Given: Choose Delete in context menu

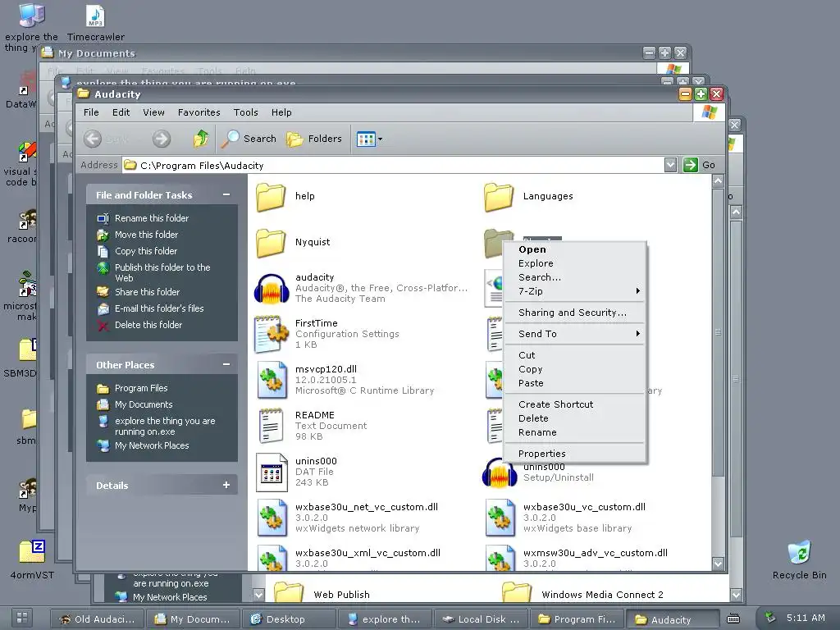Looking at the screenshot, I should coord(575,418).
